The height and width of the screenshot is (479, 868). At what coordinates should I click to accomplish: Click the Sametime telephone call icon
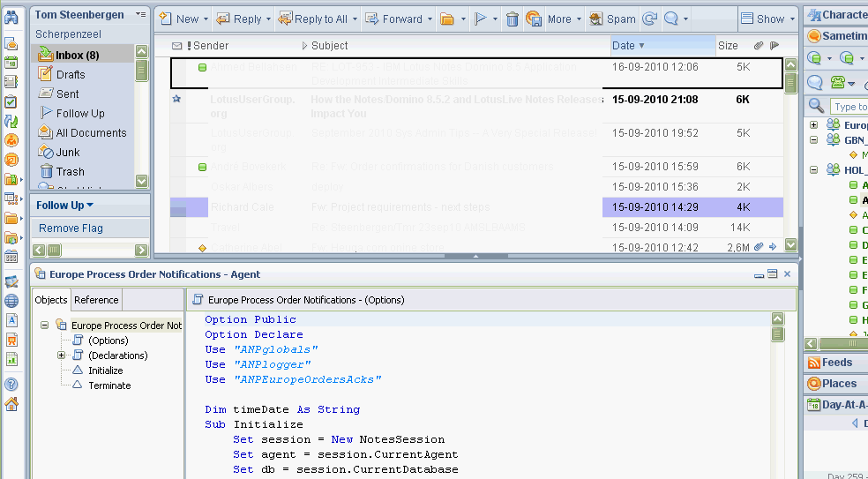(837, 83)
